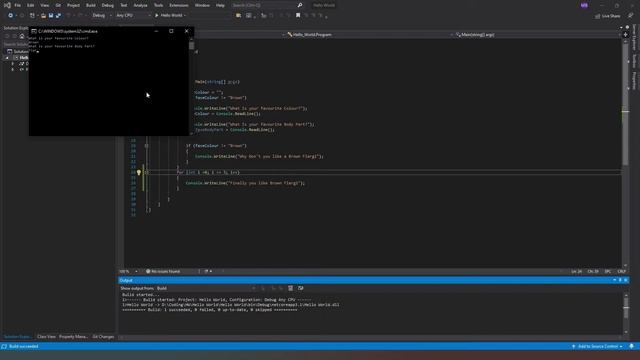Image resolution: width=640 pixels, height=360 pixels.
Task: Open the View menu
Action: [x=44, y=5]
